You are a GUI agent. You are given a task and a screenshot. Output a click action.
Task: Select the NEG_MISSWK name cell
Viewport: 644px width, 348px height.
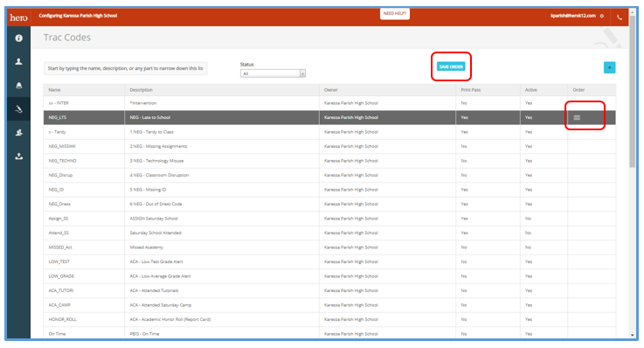[62, 146]
